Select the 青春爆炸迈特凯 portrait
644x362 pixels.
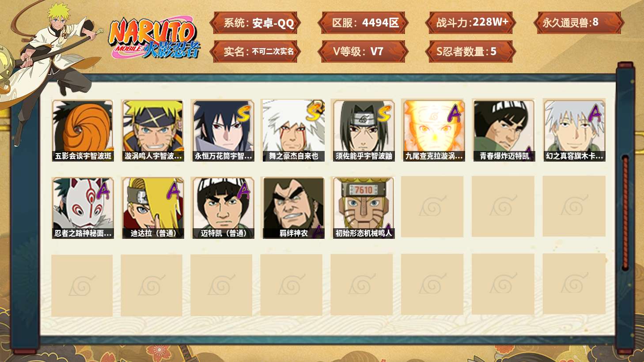(x=504, y=130)
